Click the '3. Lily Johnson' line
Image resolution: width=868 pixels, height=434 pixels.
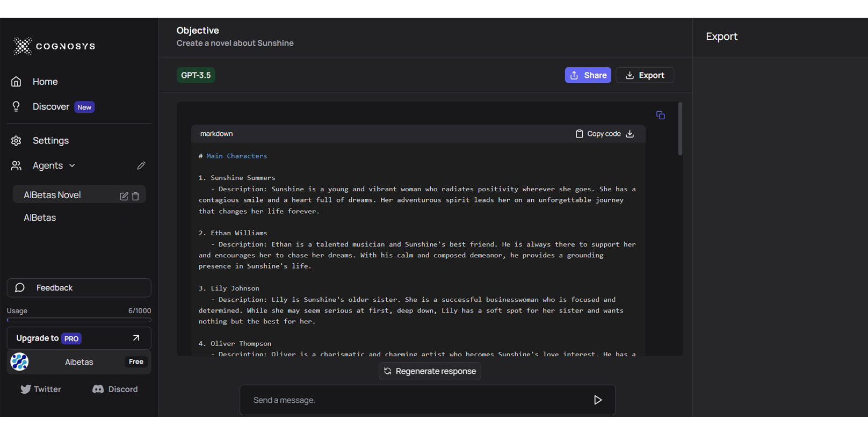tap(229, 288)
